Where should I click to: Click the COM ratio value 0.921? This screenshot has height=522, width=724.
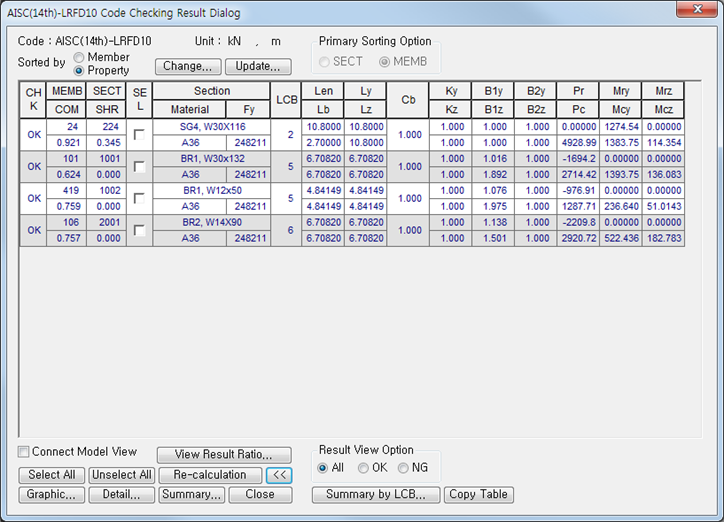coord(66,143)
